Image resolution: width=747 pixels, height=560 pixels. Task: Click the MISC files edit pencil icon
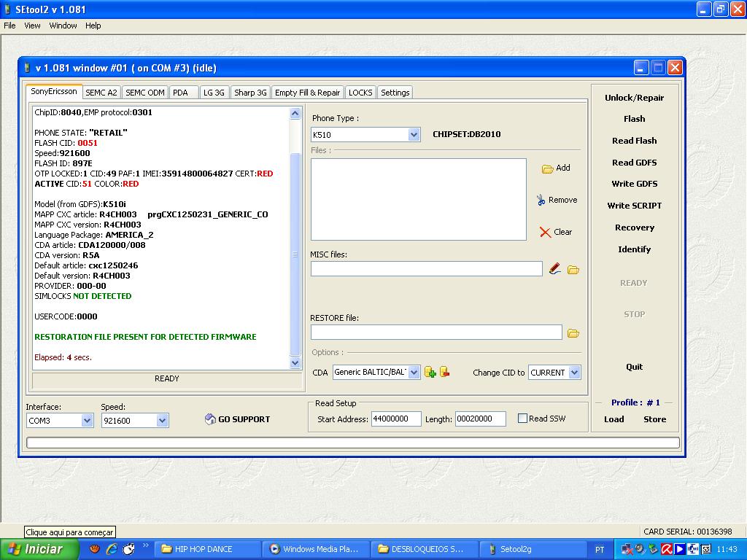[x=554, y=269]
